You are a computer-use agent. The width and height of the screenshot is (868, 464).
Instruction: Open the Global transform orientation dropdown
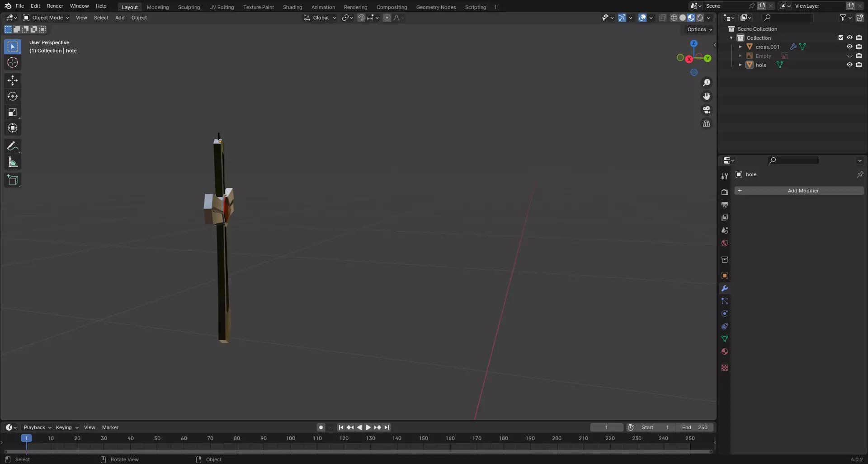click(x=320, y=18)
